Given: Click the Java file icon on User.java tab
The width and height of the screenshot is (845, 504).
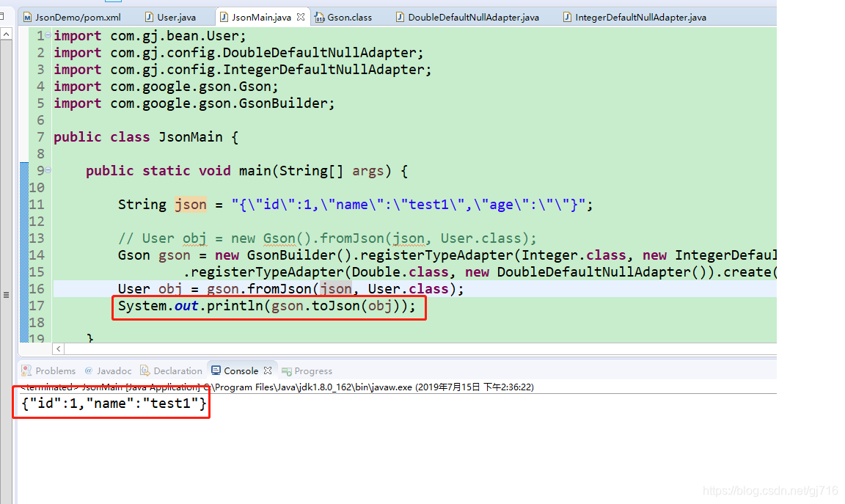Looking at the screenshot, I should tap(149, 18).
